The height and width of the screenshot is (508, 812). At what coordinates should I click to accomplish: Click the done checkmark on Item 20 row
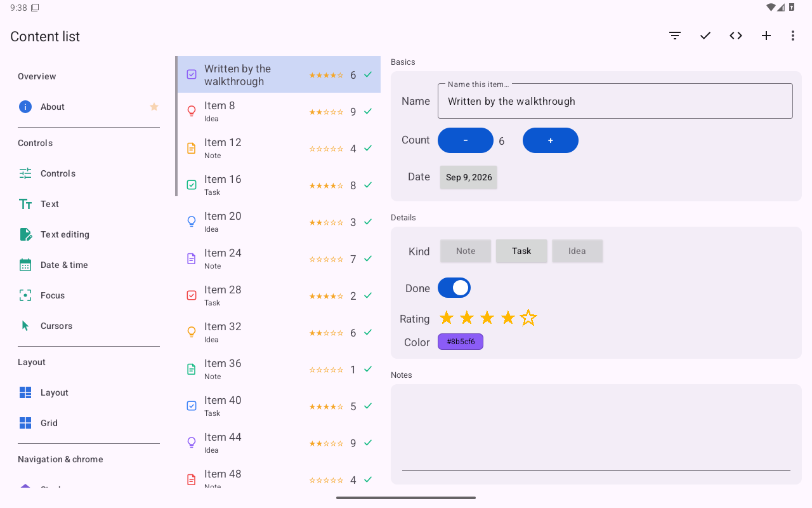(x=368, y=222)
